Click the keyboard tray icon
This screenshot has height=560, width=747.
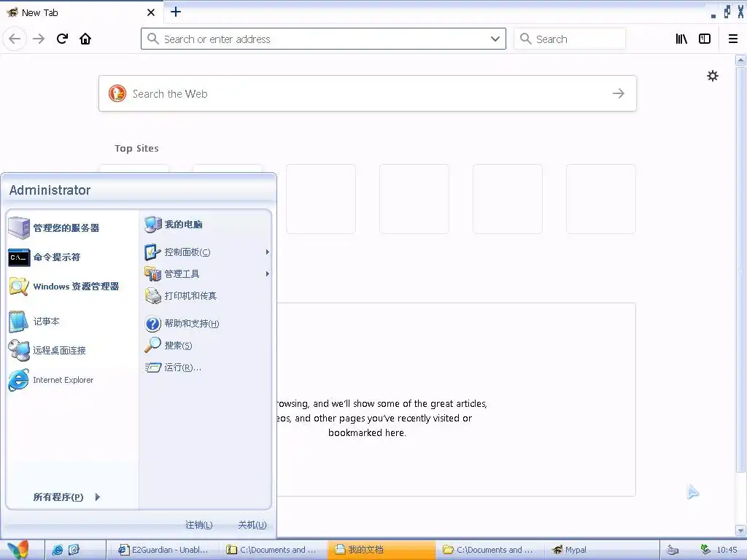pos(672,551)
